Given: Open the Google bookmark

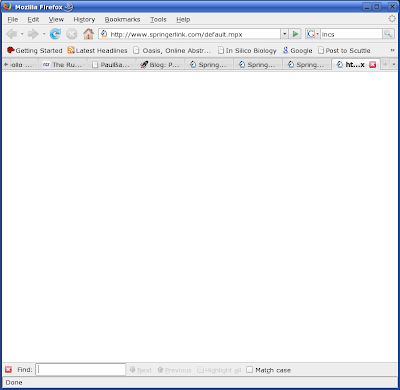Looking at the screenshot, I should 298,51.
